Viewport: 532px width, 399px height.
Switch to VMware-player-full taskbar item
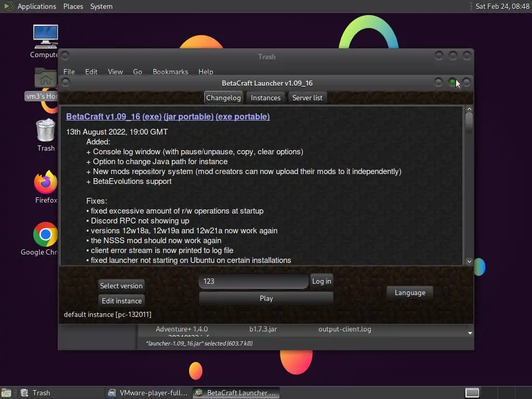point(148,393)
